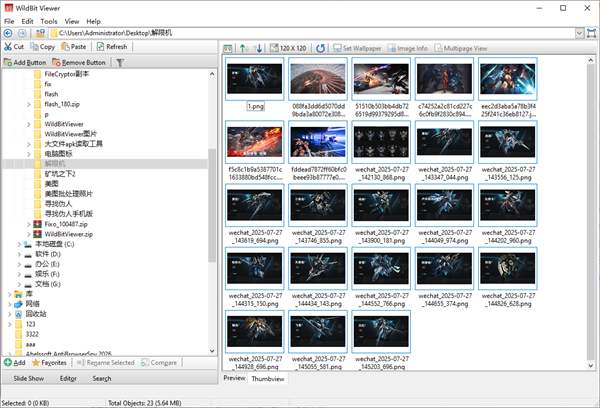Select the 美图 folder in tree
600x408 pixels.
tap(53, 184)
